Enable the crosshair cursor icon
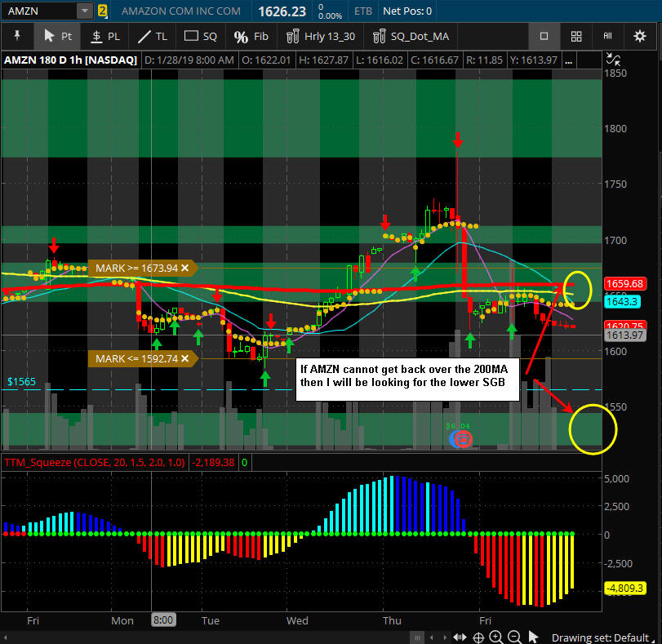662x644 pixels. 479,637
